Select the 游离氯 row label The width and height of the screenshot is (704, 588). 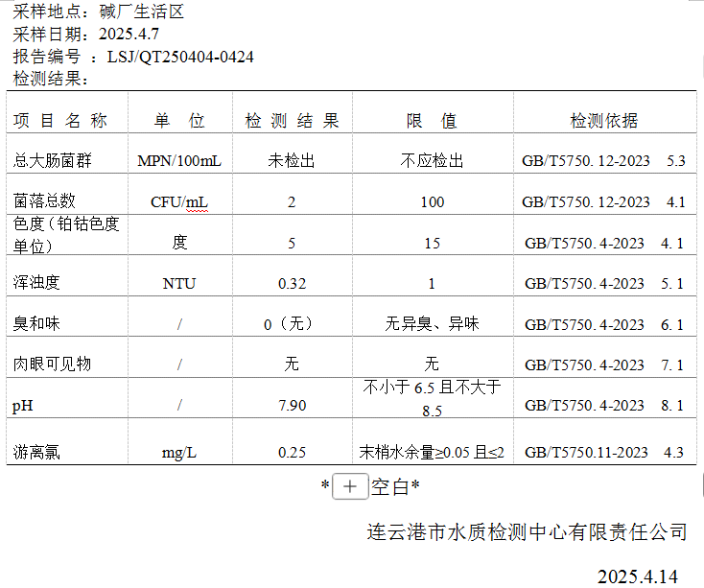[x=36, y=452]
